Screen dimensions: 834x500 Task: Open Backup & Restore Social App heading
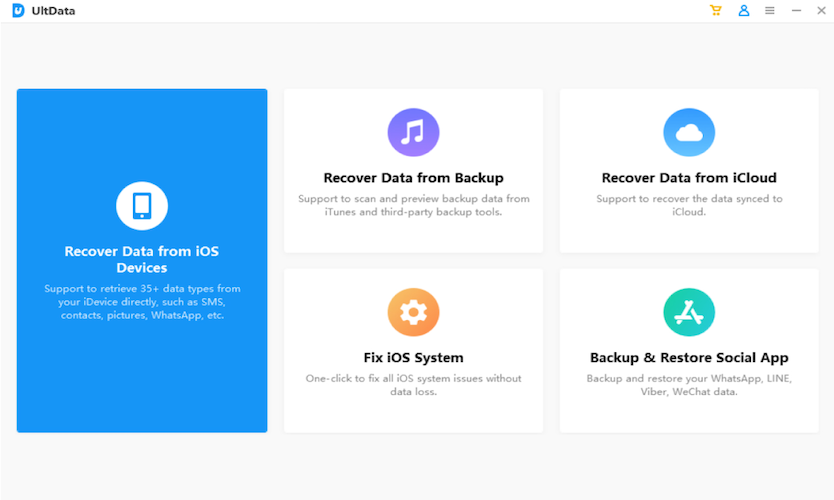click(x=689, y=357)
